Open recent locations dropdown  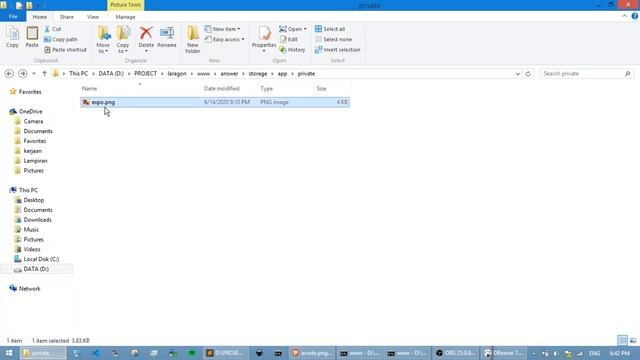pos(34,73)
